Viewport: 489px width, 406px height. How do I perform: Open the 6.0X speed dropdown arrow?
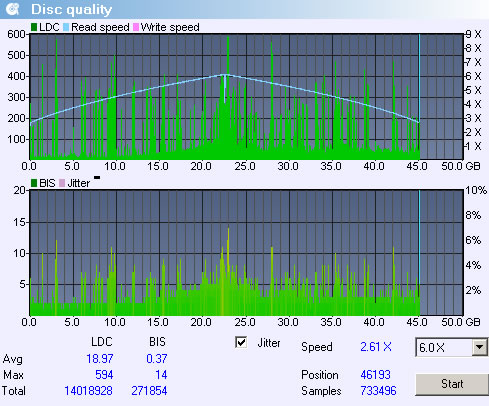[480, 347]
